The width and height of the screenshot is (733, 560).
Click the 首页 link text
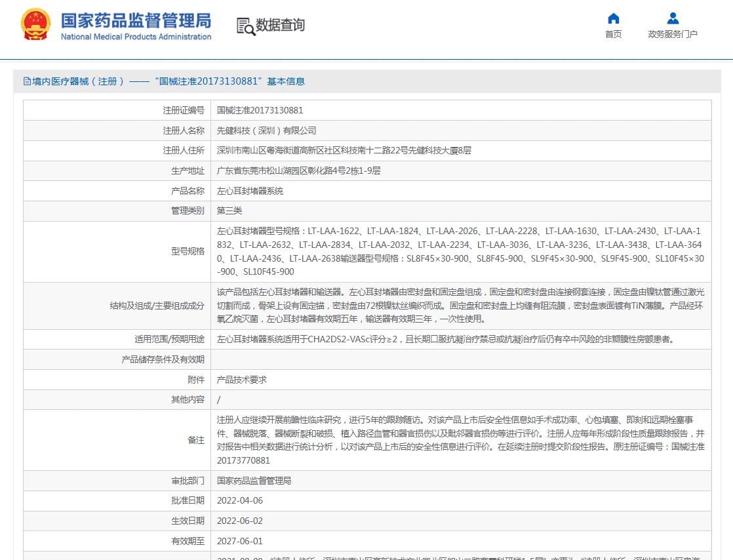coord(613,34)
